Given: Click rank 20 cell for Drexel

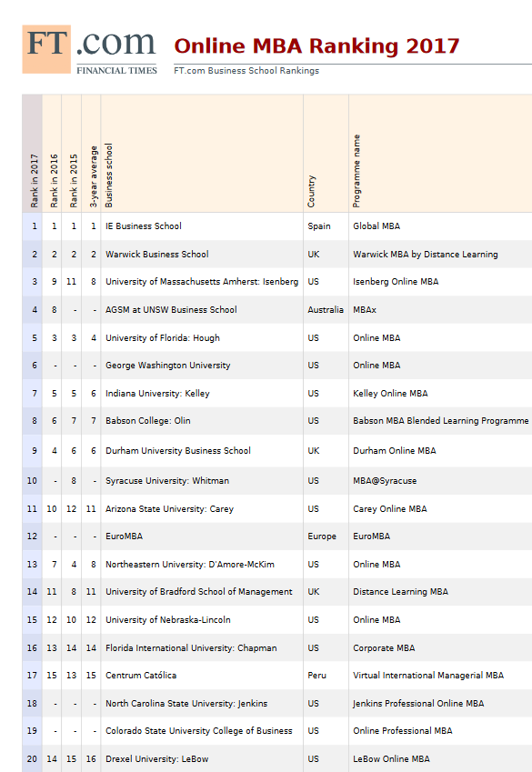Looking at the screenshot, I should point(32,758).
